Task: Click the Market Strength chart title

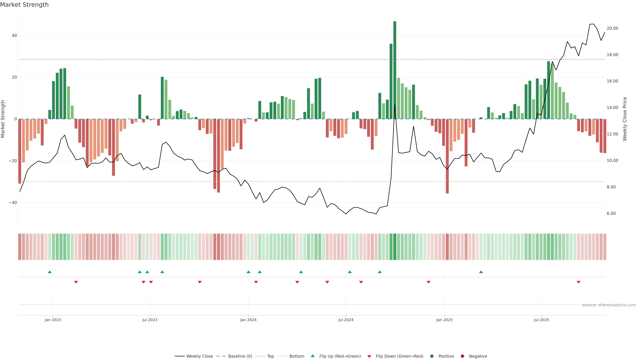Action: click(x=24, y=5)
